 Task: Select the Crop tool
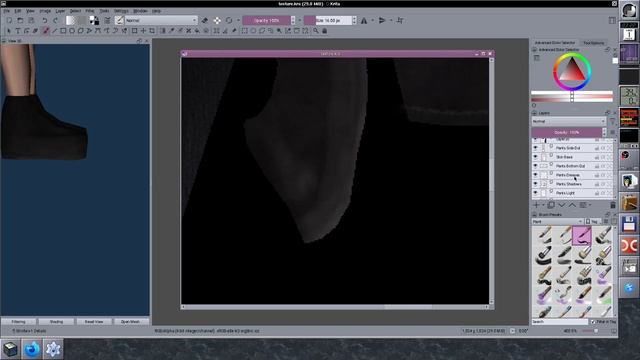152,31
